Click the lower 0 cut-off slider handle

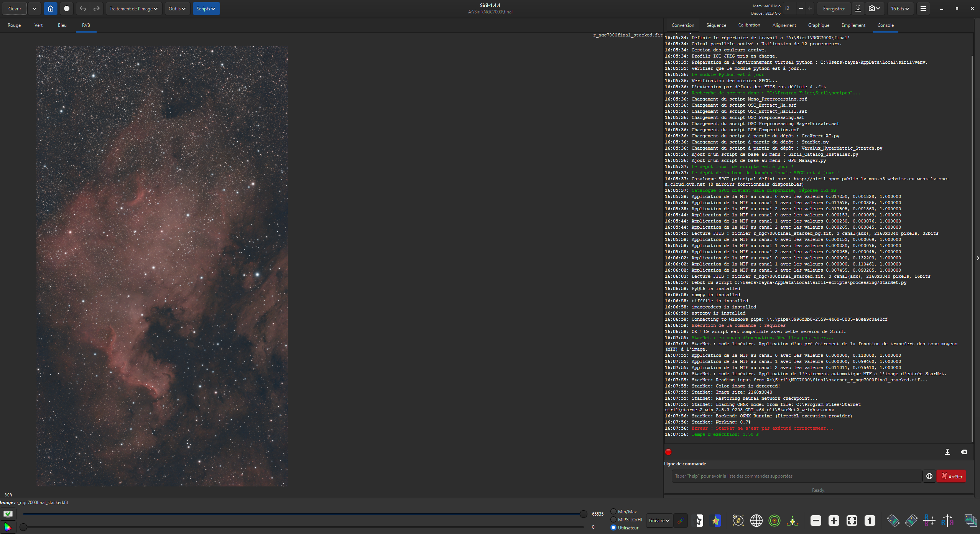tap(23, 527)
